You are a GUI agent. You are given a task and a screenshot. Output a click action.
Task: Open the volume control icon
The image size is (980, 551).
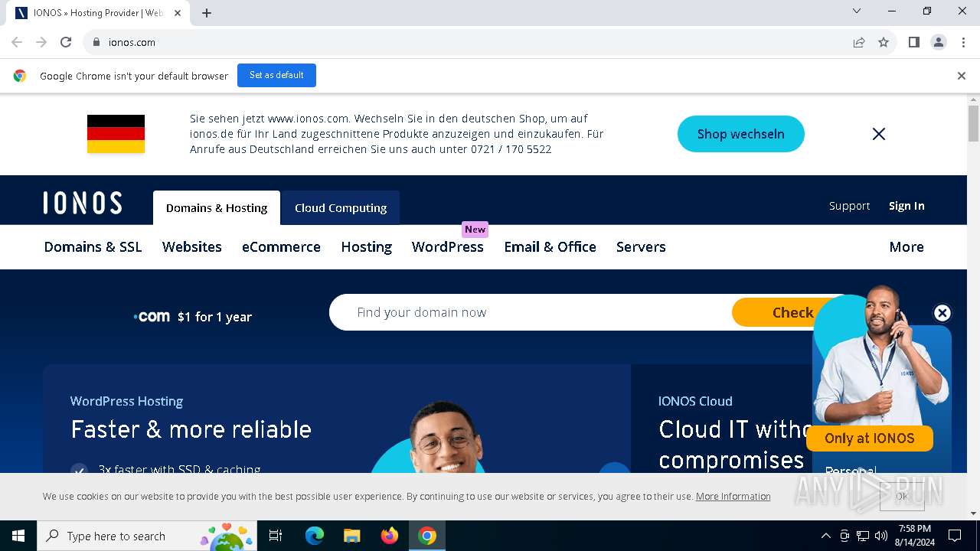point(881,536)
